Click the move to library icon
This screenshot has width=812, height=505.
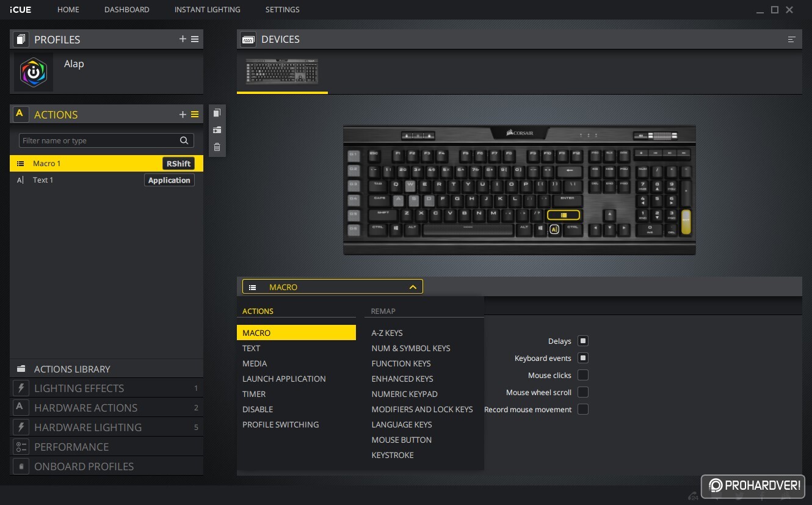pos(217,130)
